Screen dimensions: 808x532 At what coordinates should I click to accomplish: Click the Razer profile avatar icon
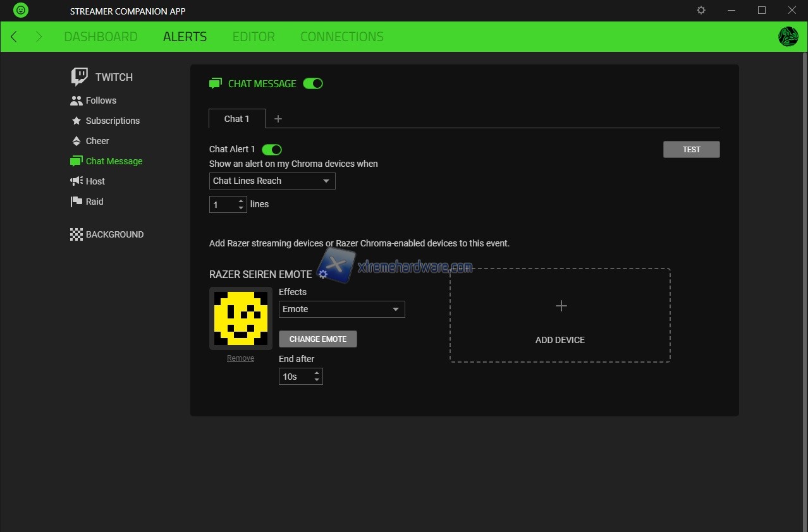pyautogui.click(x=788, y=37)
